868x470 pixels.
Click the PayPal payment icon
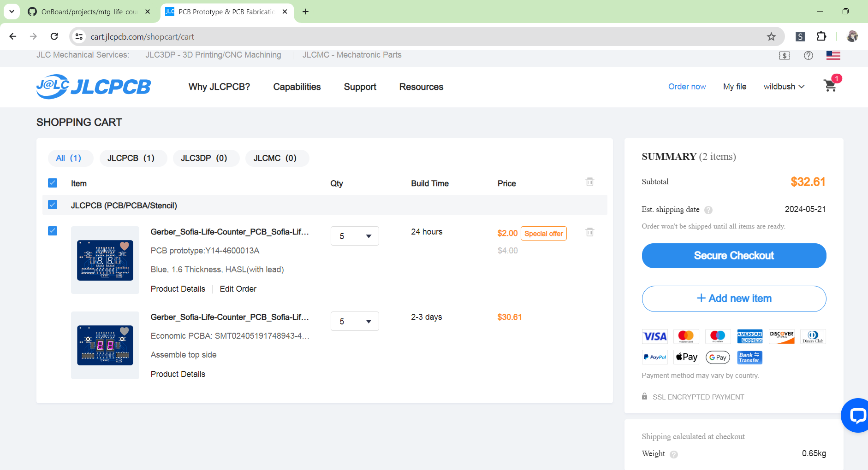tap(655, 357)
